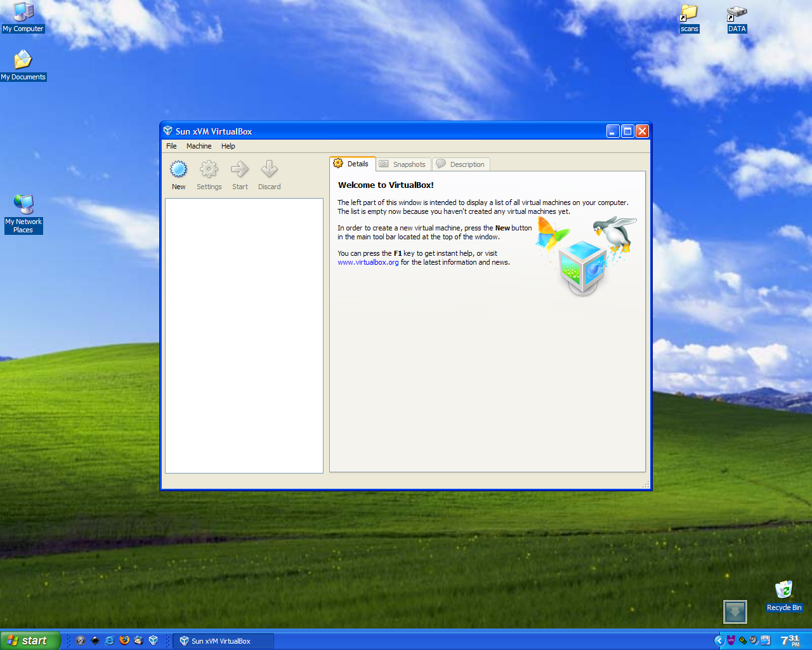Viewport: 812px width, 650px height.
Task: Click the purple shield tray icon
Action: [x=731, y=640]
